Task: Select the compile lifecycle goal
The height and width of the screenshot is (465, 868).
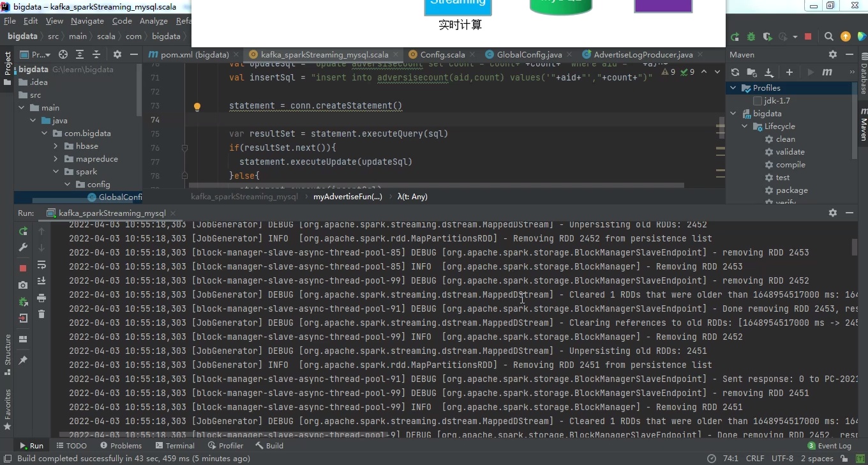Action: click(790, 165)
